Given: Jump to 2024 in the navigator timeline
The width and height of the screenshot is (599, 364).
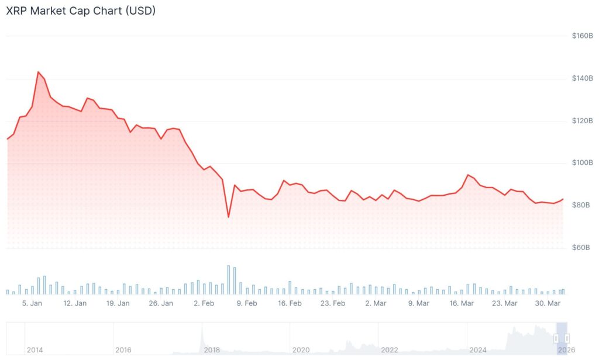Looking at the screenshot, I should tap(478, 350).
